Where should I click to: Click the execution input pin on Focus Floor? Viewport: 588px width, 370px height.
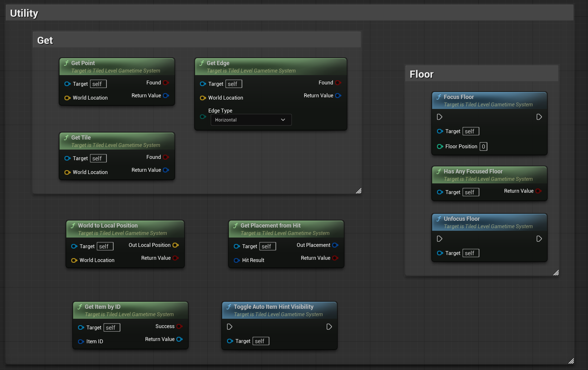click(439, 117)
